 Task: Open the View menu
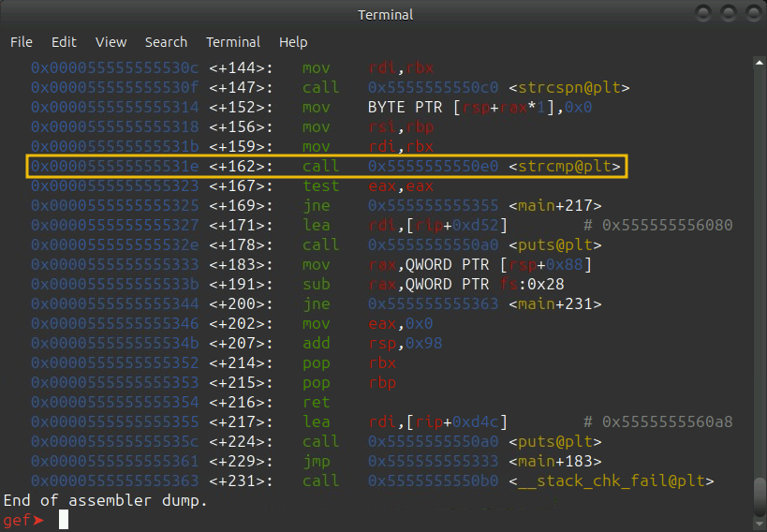(111, 42)
